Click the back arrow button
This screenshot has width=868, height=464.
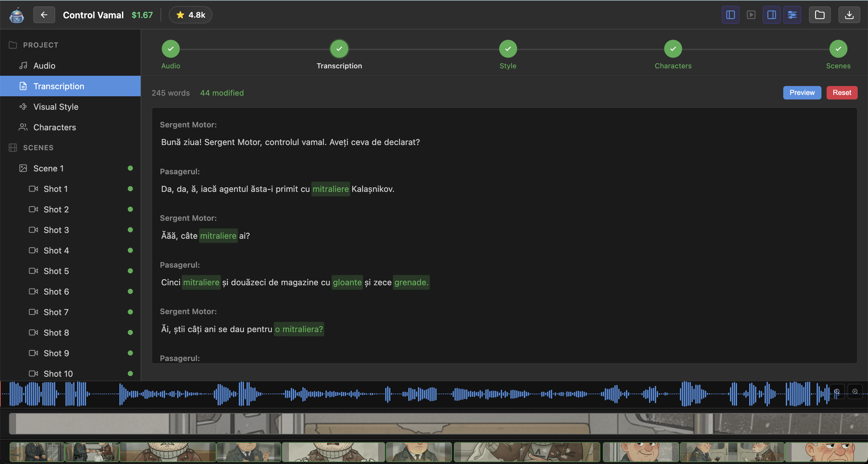44,15
